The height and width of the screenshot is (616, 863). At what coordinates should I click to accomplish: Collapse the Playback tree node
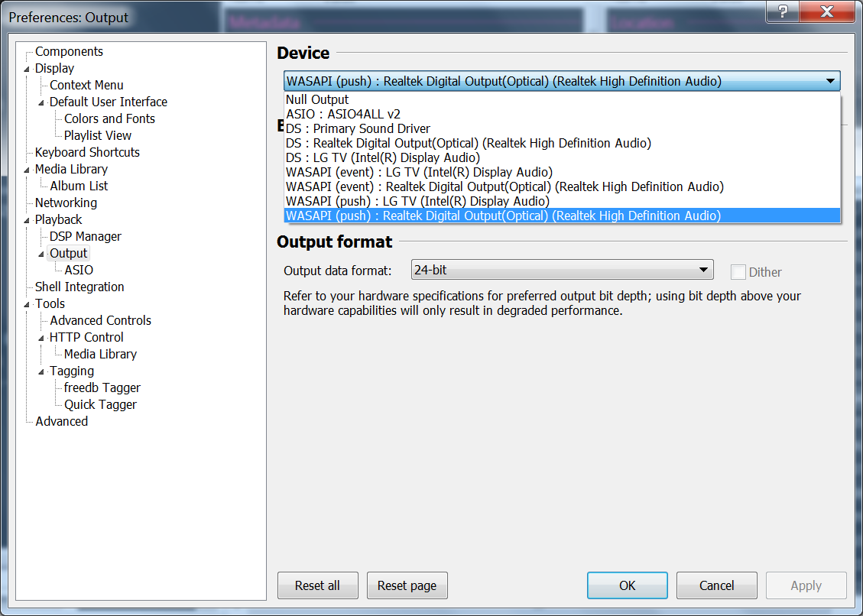tap(28, 220)
